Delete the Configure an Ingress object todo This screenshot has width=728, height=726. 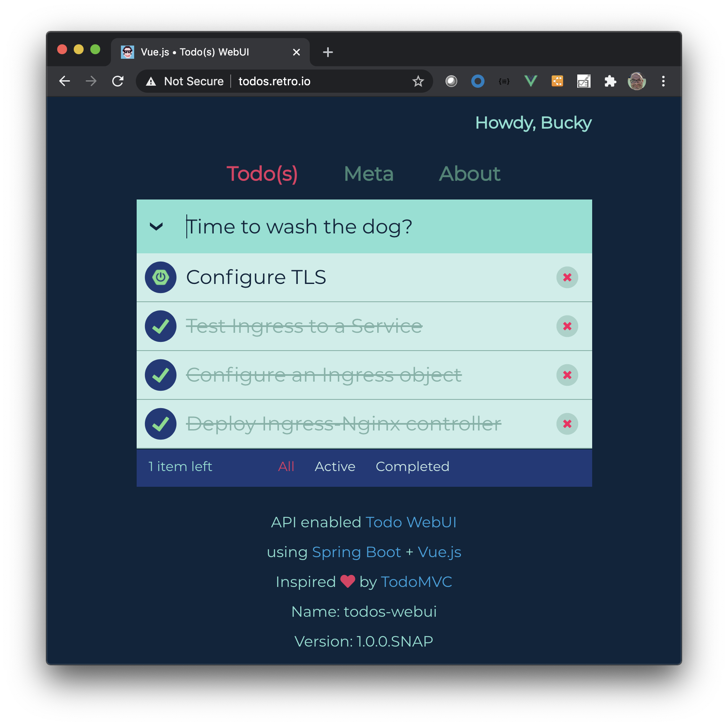567,375
